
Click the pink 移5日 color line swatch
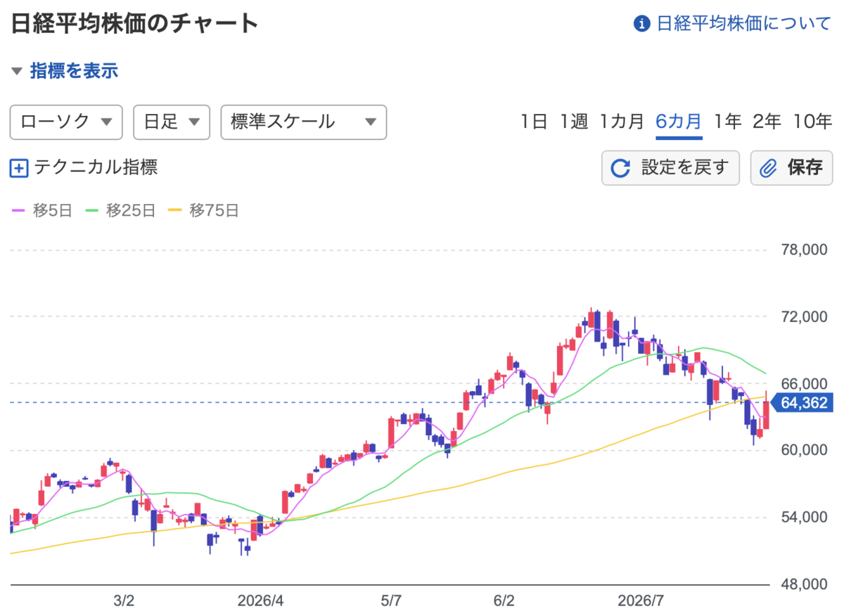click(x=18, y=210)
